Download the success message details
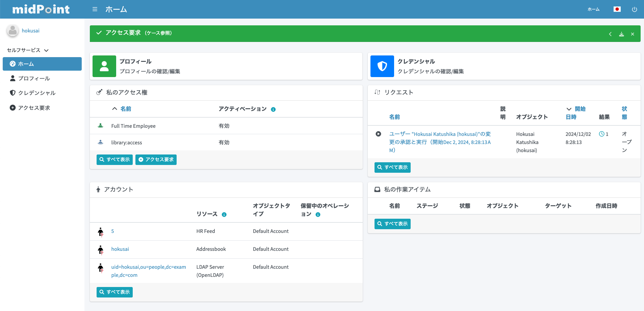 (x=621, y=34)
